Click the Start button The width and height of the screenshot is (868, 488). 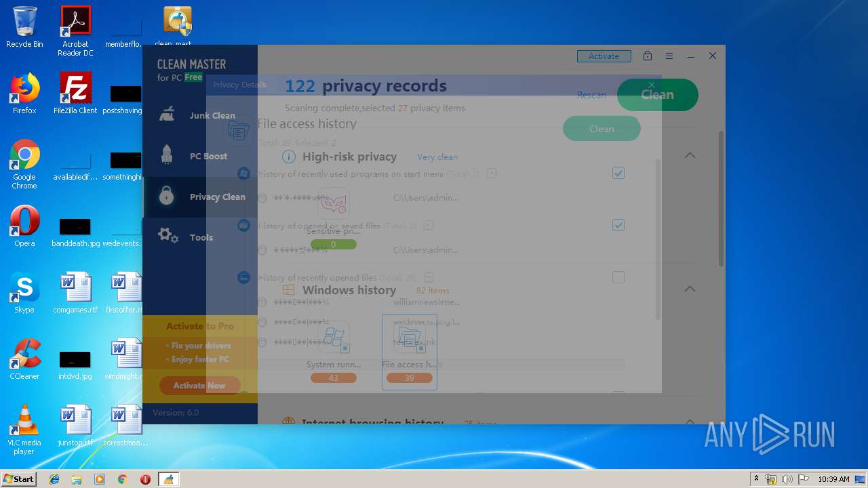click(x=18, y=479)
